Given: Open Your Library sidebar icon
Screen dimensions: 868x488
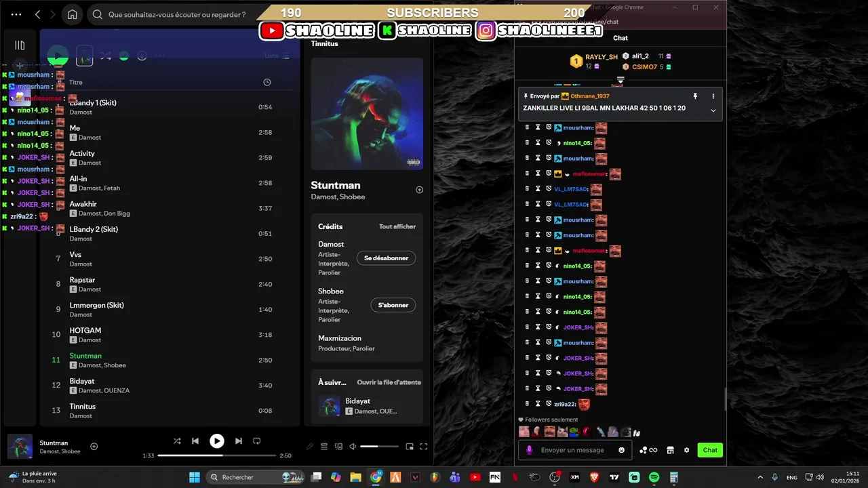Looking at the screenshot, I should tap(20, 45).
